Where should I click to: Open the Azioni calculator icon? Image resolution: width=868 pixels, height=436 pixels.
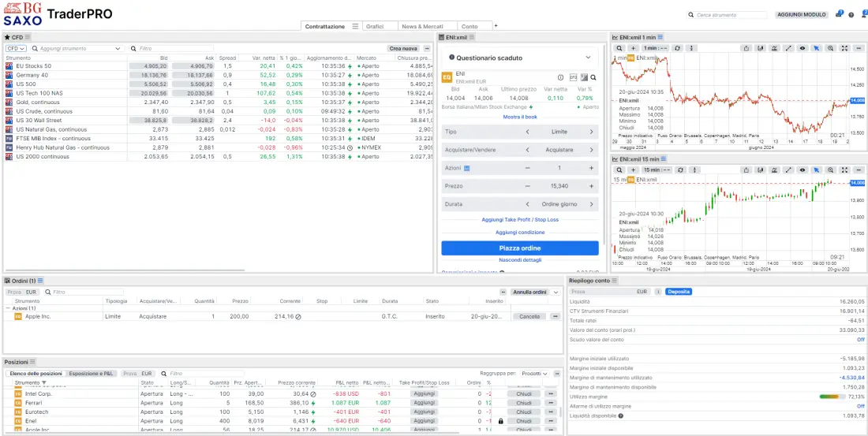(466, 168)
